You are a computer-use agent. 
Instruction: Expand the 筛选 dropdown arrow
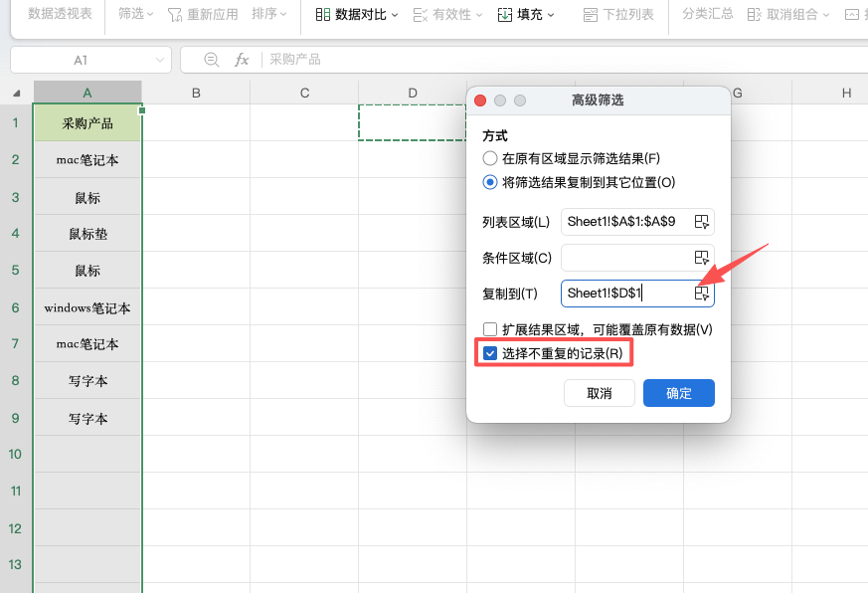click(x=150, y=14)
